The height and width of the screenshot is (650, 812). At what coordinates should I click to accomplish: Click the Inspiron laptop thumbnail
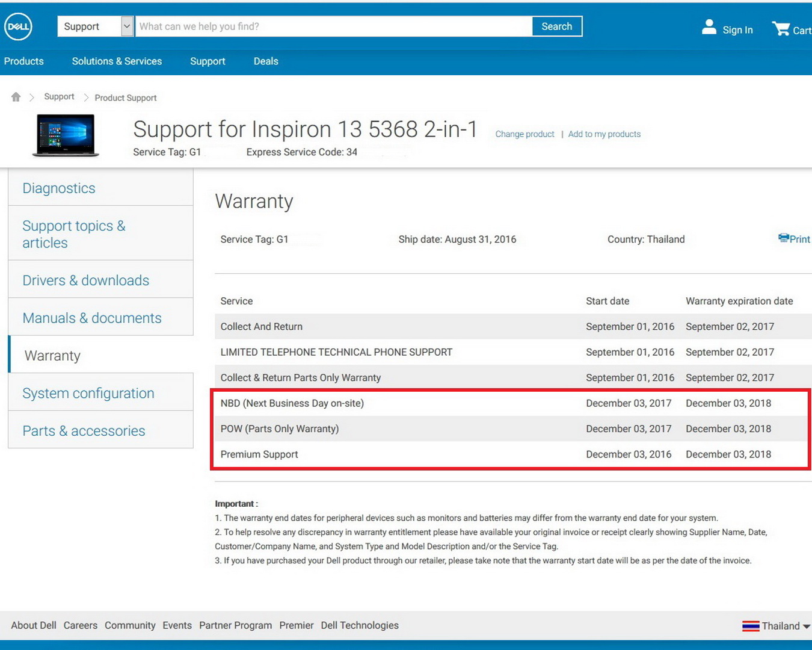click(66, 135)
